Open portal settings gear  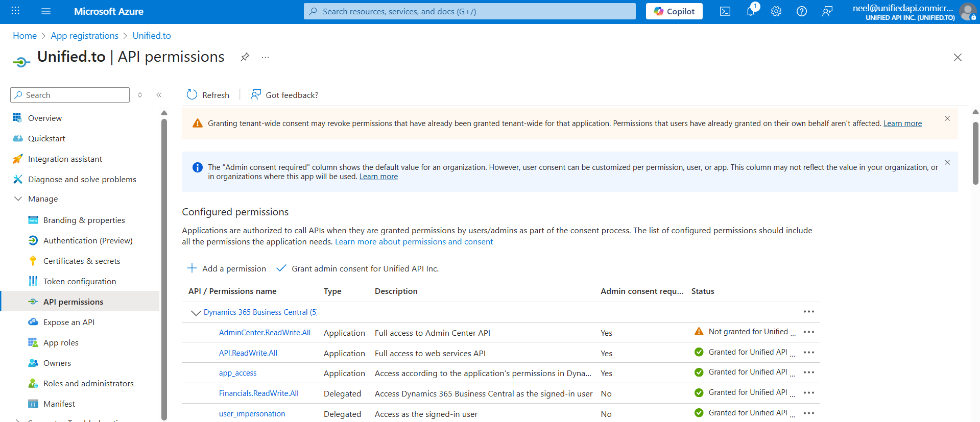(x=776, y=11)
